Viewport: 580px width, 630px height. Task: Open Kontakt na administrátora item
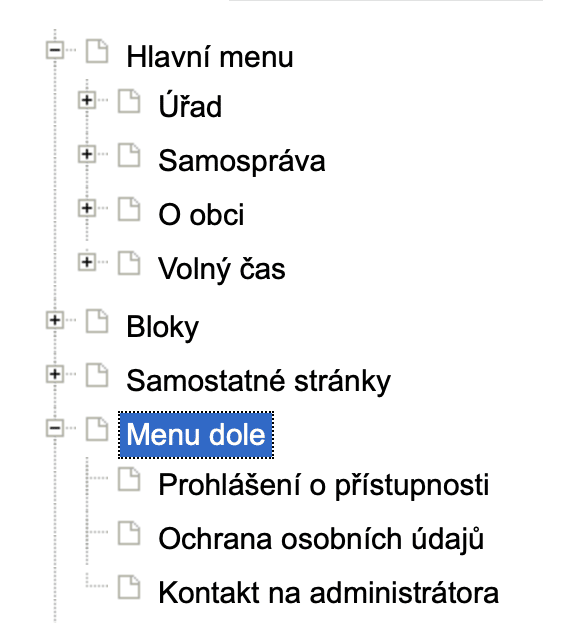pyautogui.click(x=329, y=593)
